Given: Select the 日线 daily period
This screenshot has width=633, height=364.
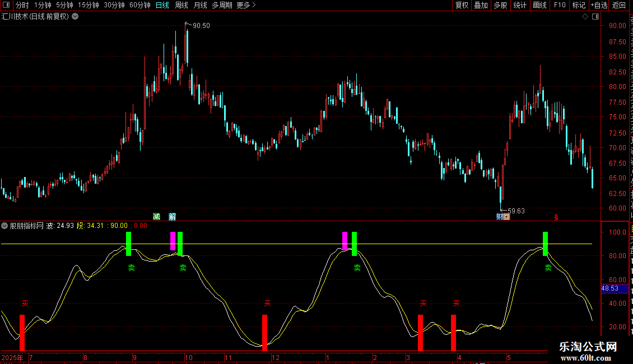Looking at the screenshot, I should 162,5.
